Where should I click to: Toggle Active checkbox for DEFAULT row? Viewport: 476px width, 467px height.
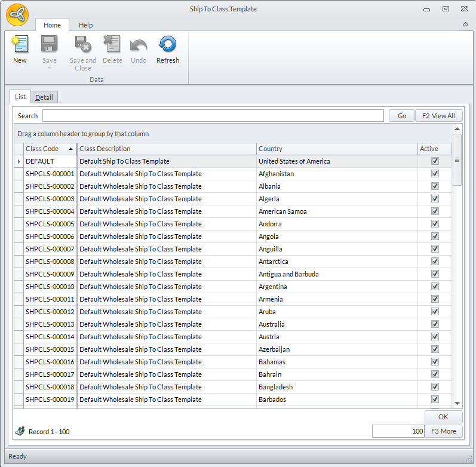coord(435,161)
